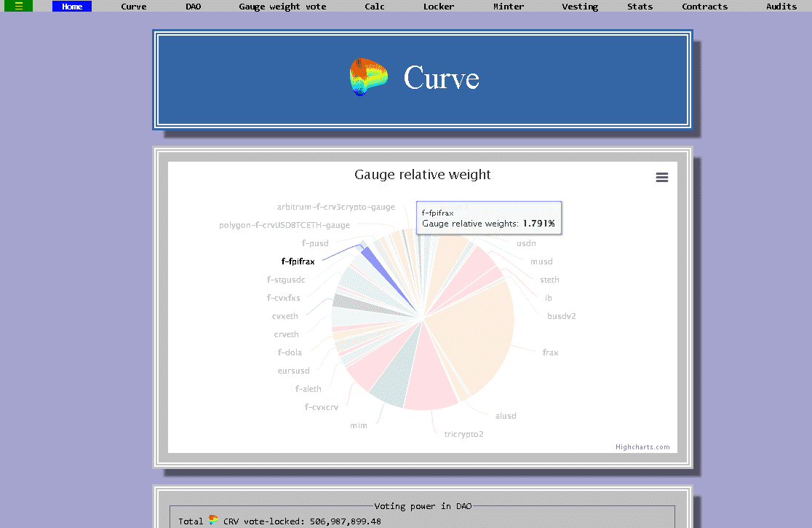
Task: Open the Calc page
Action: [x=375, y=7]
